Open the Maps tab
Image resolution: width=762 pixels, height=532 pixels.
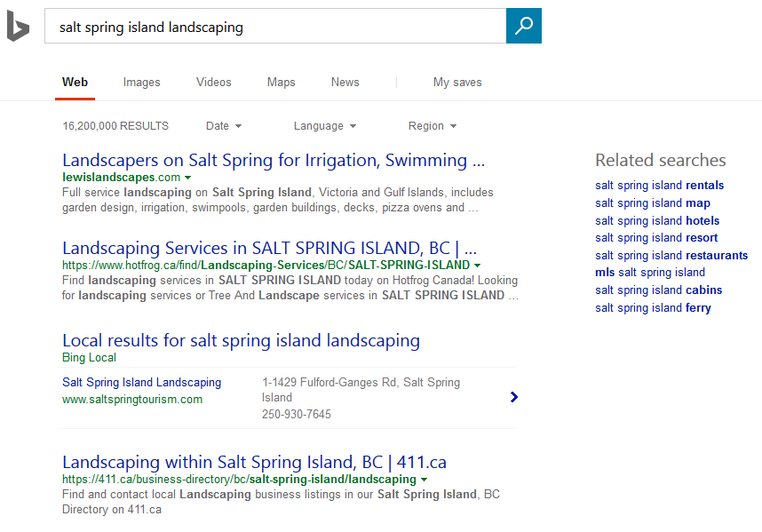click(x=282, y=83)
